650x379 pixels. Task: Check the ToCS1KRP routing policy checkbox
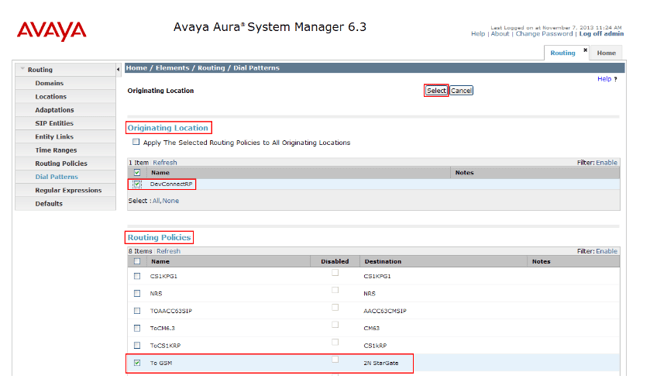click(x=137, y=345)
